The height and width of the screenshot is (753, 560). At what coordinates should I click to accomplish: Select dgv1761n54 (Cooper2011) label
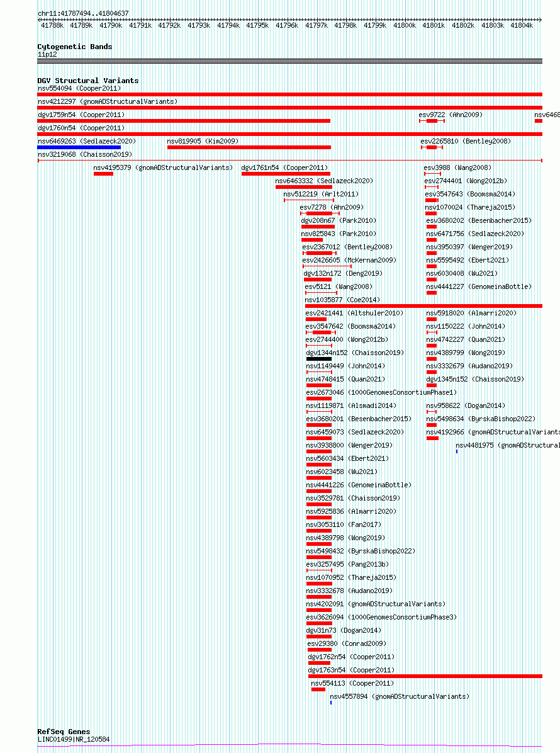pos(284,167)
